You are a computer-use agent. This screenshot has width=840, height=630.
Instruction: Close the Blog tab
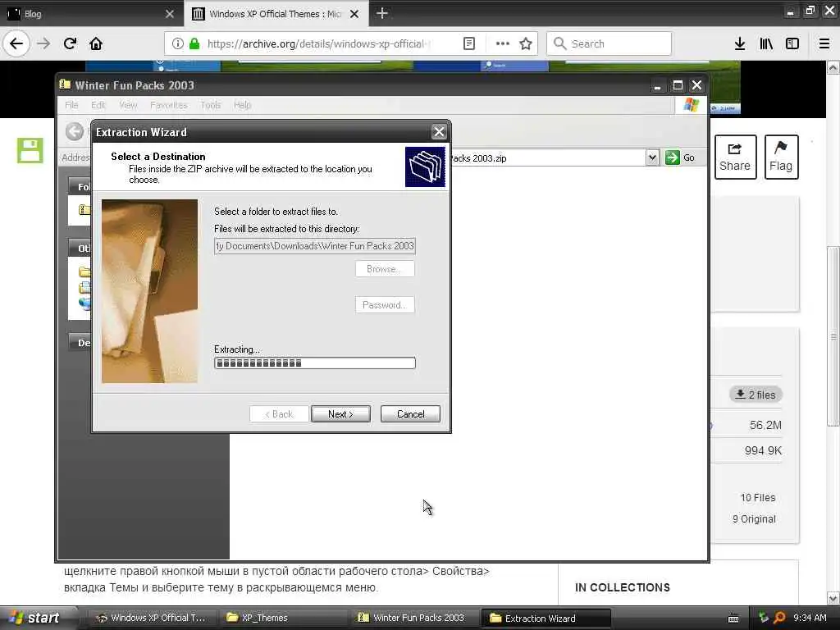click(x=170, y=14)
